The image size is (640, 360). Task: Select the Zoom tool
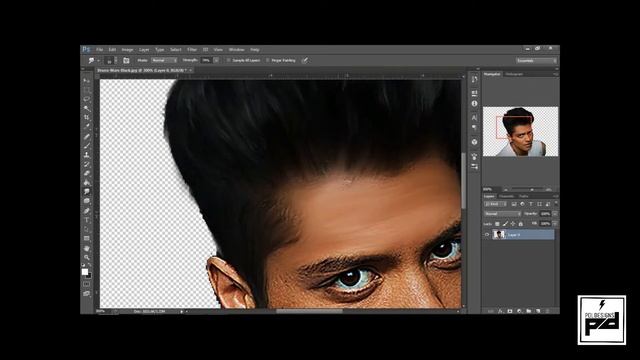point(87,258)
